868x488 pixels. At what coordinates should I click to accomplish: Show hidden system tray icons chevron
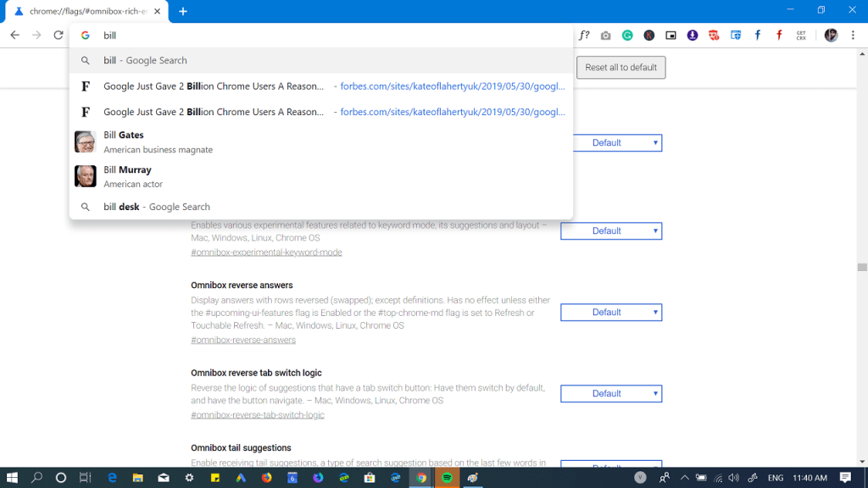click(685, 478)
